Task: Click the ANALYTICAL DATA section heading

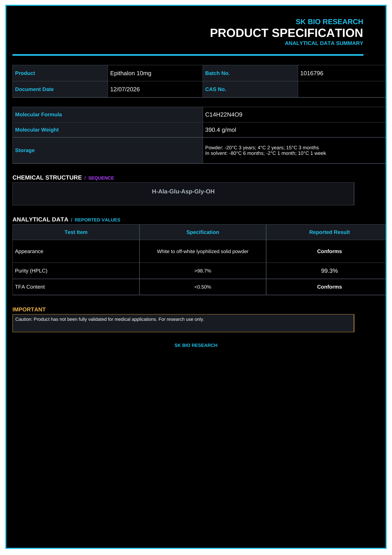Action: tap(40, 220)
